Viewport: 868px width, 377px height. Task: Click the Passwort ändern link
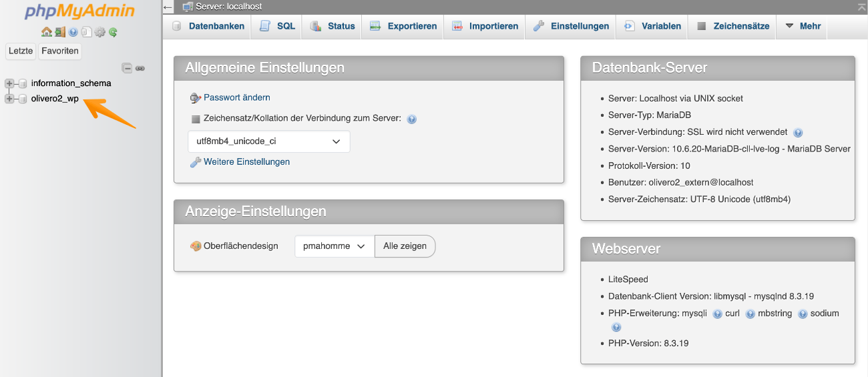coord(237,97)
